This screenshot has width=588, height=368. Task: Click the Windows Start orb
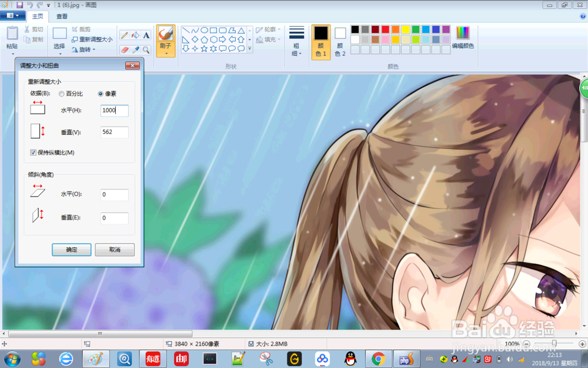coord(12,359)
